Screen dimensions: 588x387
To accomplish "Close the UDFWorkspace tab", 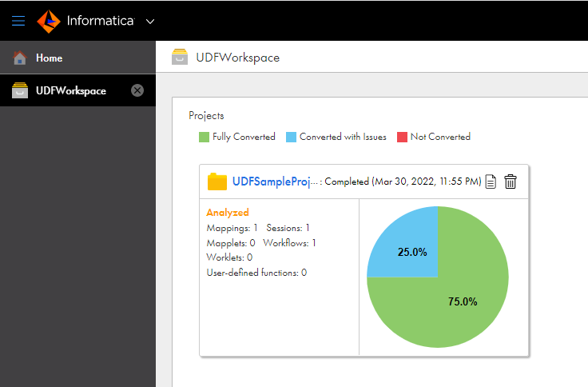I will 137,90.
